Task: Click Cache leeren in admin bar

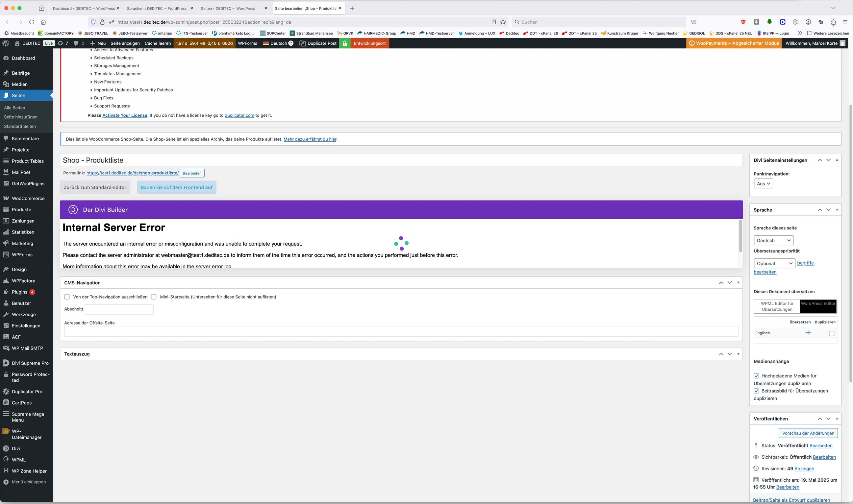Action: 158,43
